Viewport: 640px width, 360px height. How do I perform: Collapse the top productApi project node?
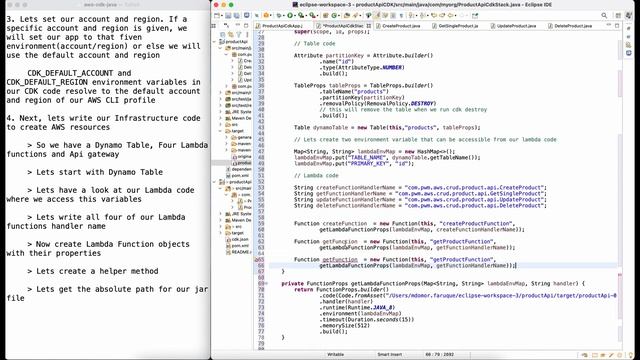215,42
